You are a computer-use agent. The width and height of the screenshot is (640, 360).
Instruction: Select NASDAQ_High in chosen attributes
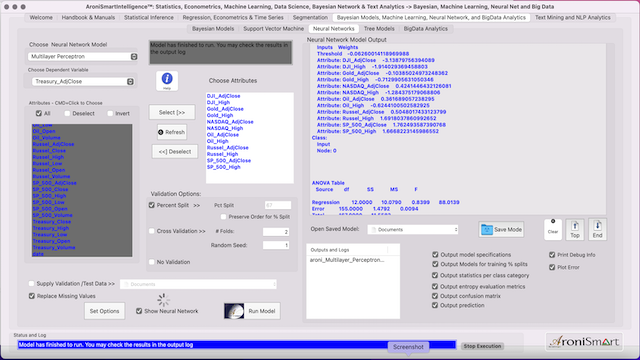click(x=224, y=128)
